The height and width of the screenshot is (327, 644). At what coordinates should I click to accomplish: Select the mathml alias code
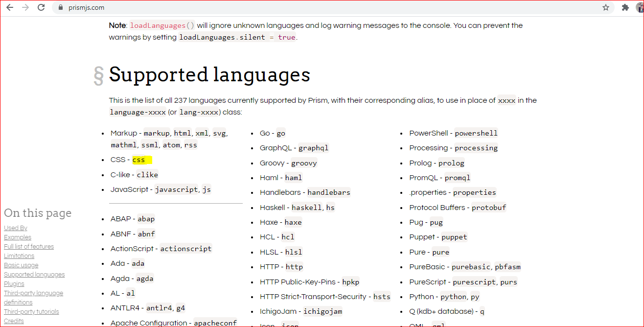(124, 145)
